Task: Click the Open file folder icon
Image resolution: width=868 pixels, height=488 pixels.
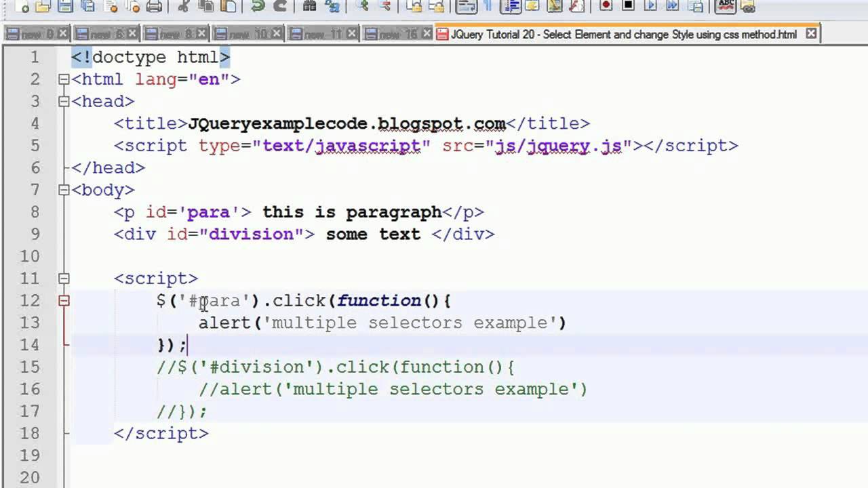Action: 43,6
